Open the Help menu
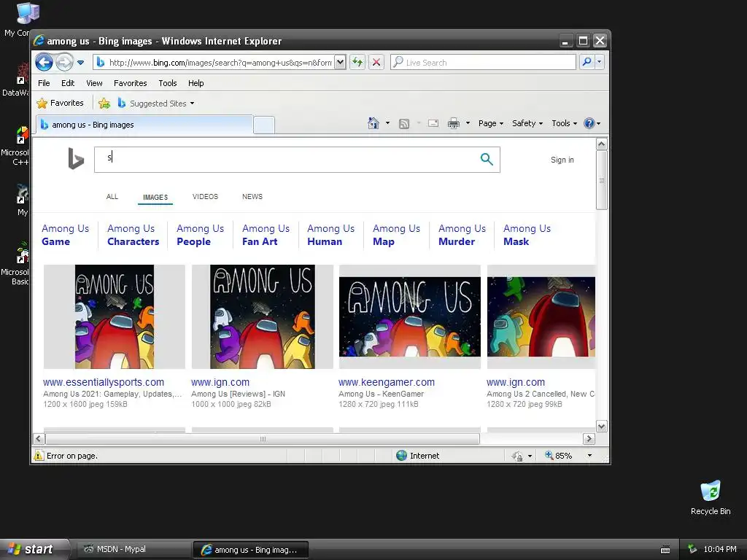The width and height of the screenshot is (747, 560). point(196,83)
